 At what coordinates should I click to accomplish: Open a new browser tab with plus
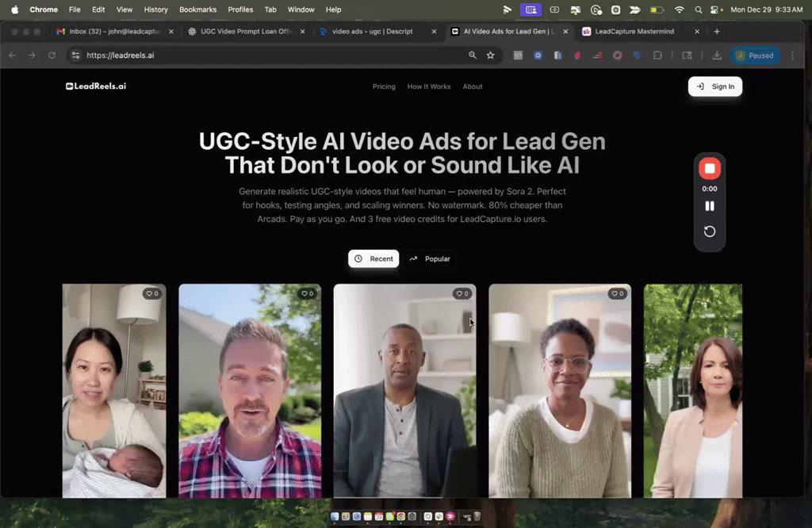coord(717,32)
